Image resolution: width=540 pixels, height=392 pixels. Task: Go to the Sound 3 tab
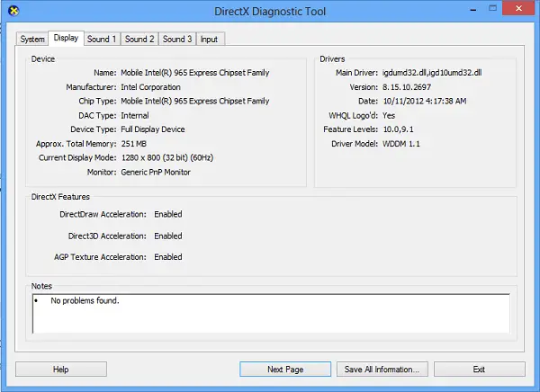coord(177,39)
